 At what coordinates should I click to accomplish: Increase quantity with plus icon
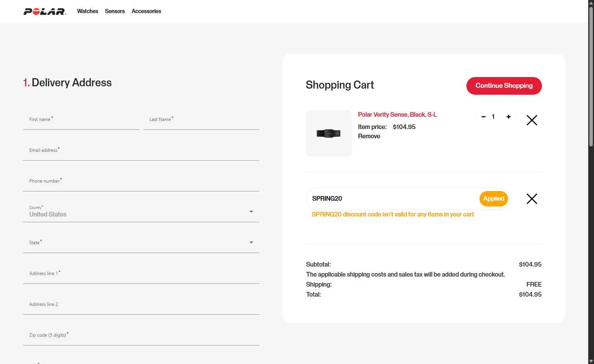(508, 117)
